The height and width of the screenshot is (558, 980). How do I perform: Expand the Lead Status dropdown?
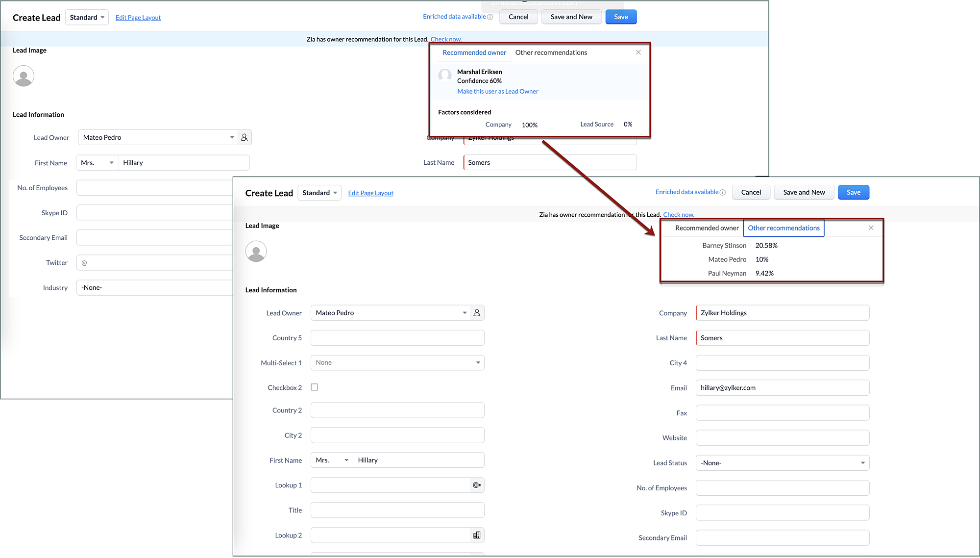pyautogui.click(x=782, y=462)
